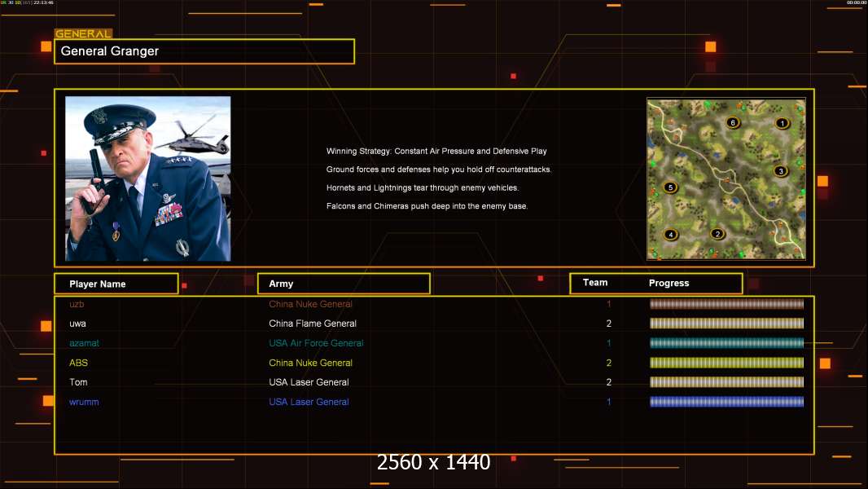Click the Progress column header
This screenshot has height=489, width=868.
(669, 283)
